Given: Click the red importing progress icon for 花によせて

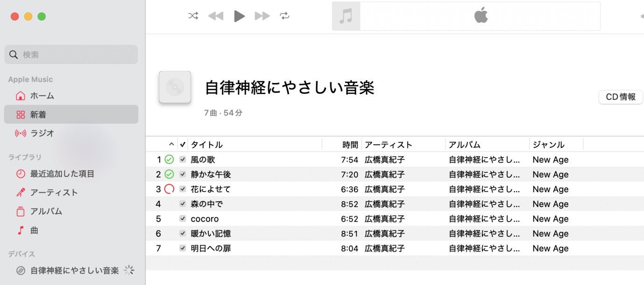Looking at the screenshot, I should click(x=169, y=189).
